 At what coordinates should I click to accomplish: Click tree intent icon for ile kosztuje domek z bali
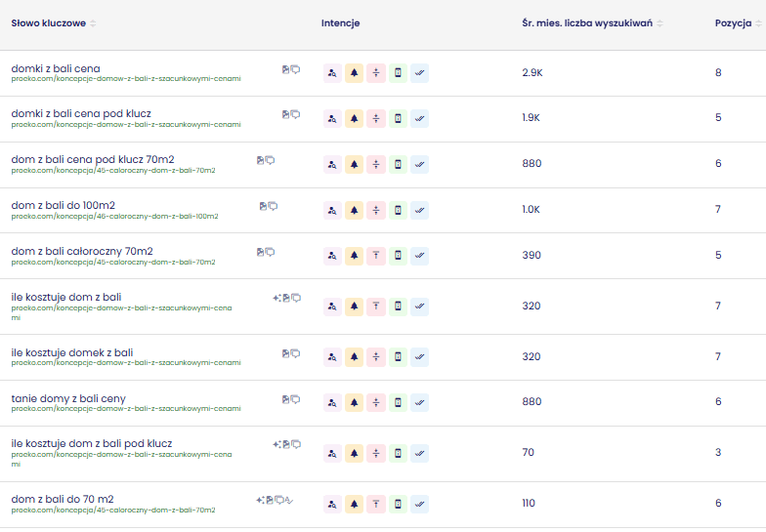(x=354, y=357)
